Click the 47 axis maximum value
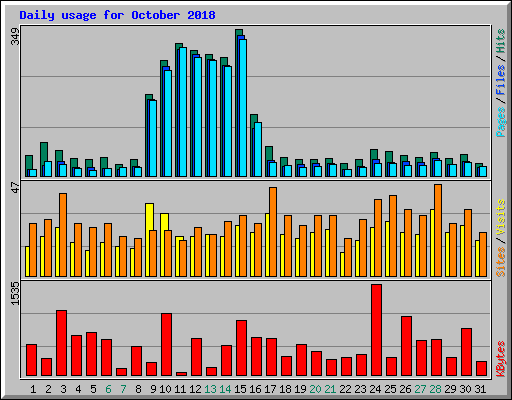 (x=15, y=187)
